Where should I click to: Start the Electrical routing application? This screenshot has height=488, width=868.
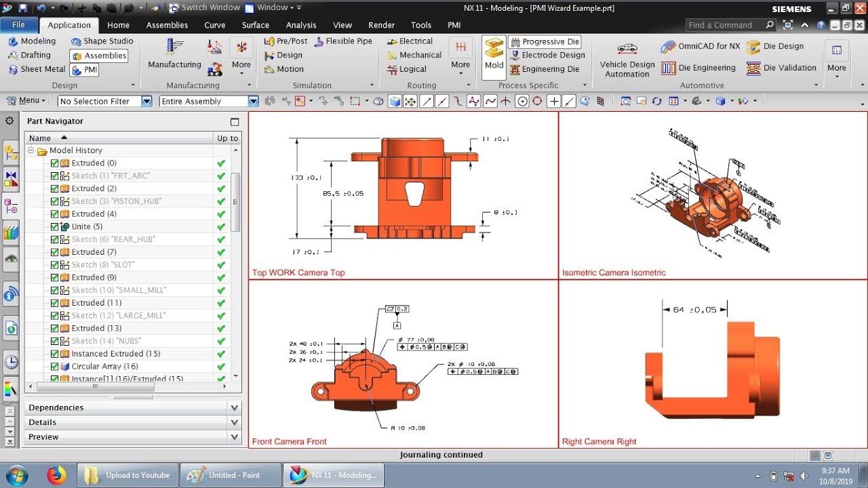(410, 41)
